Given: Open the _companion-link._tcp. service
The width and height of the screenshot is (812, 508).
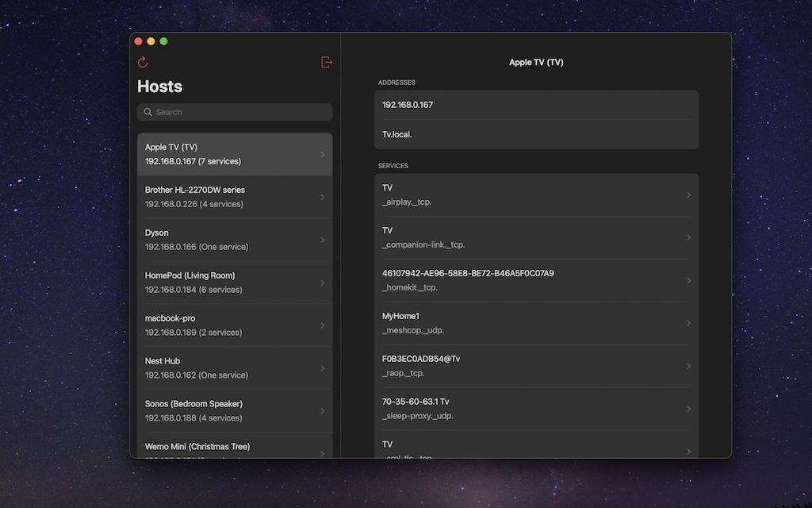Looking at the screenshot, I should point(536,238).
